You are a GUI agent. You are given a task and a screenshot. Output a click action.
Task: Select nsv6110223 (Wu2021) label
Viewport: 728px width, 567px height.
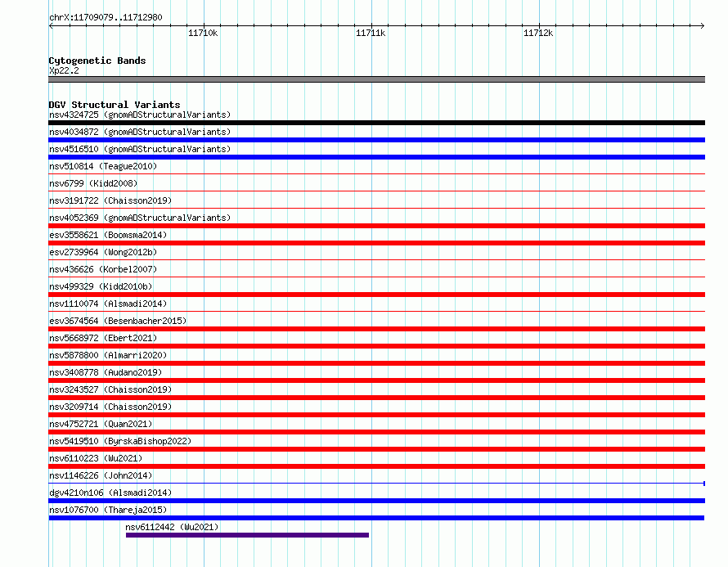coord(96,458)
